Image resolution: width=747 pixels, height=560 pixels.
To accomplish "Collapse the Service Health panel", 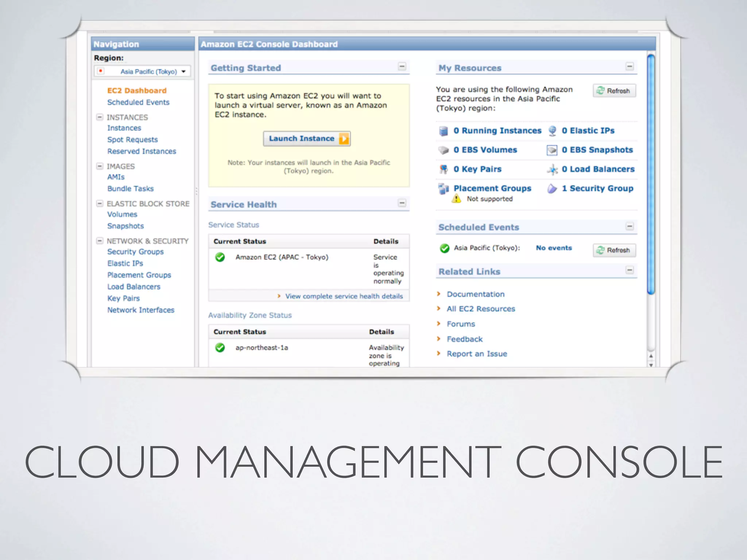I will coord(402,203).
